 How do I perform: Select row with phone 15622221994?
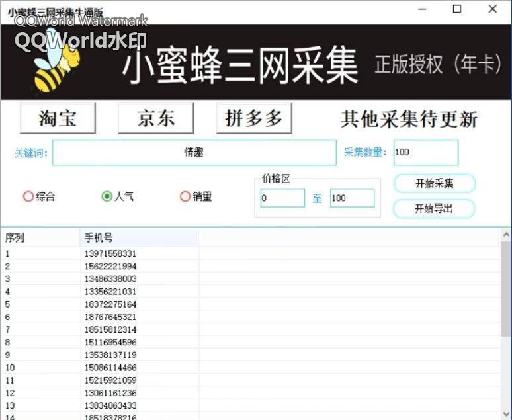click(x=250, y=266)
